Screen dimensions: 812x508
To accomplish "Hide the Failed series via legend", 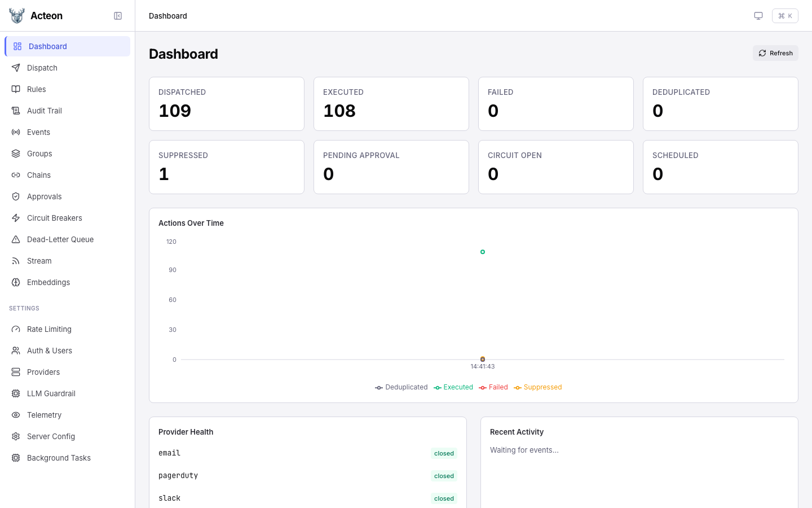I will pos(493,387).
